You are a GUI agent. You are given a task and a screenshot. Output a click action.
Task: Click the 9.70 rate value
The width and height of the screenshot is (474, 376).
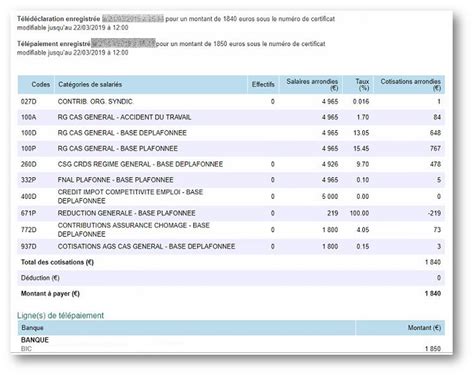363,164
